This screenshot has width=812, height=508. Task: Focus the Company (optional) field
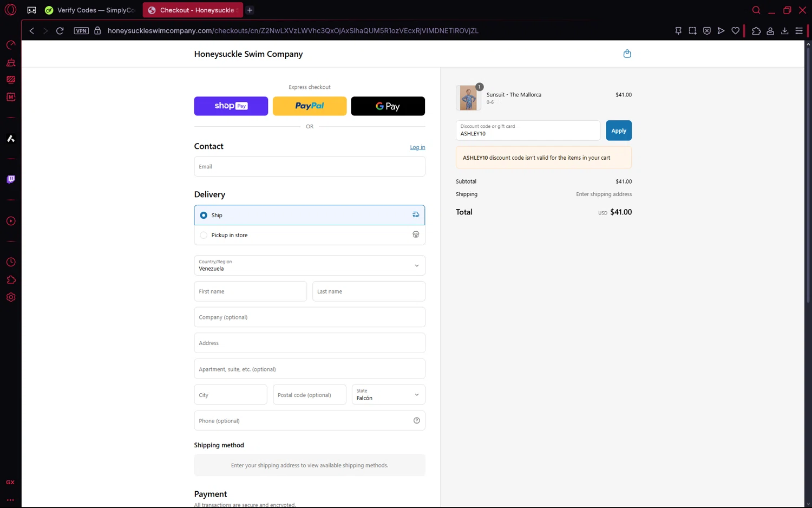(x=310, y=317)
